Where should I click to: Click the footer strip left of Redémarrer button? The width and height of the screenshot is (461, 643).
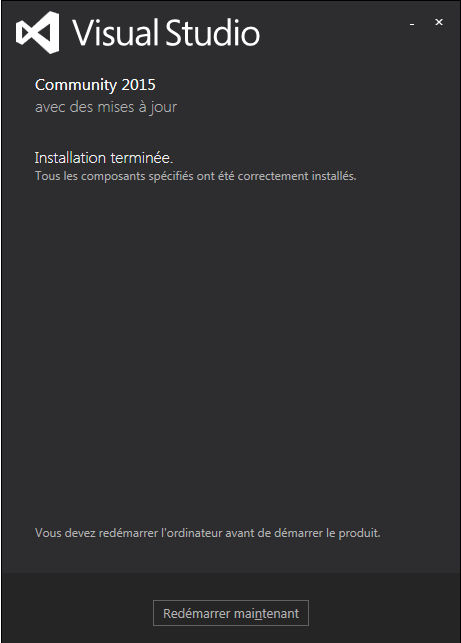click(x=77, y=608)
